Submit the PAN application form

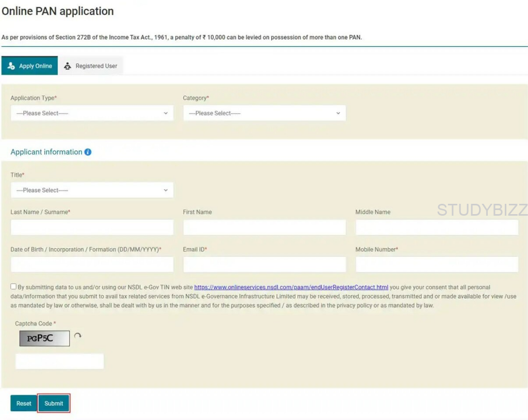pos(54,403)
